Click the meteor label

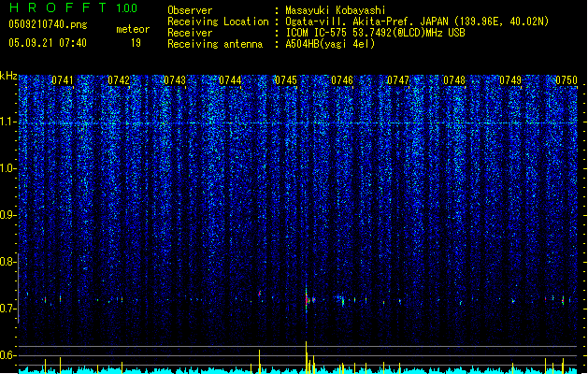click(133, 29)
